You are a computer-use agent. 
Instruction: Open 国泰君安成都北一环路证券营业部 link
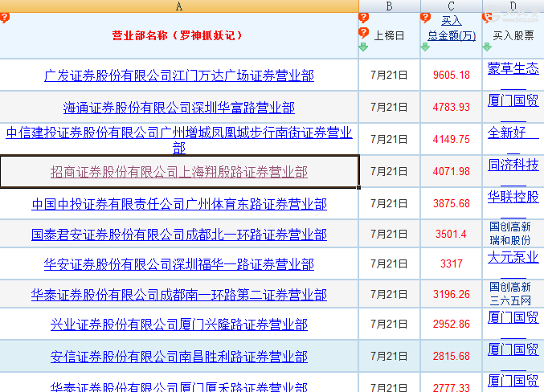coord(179,235)
